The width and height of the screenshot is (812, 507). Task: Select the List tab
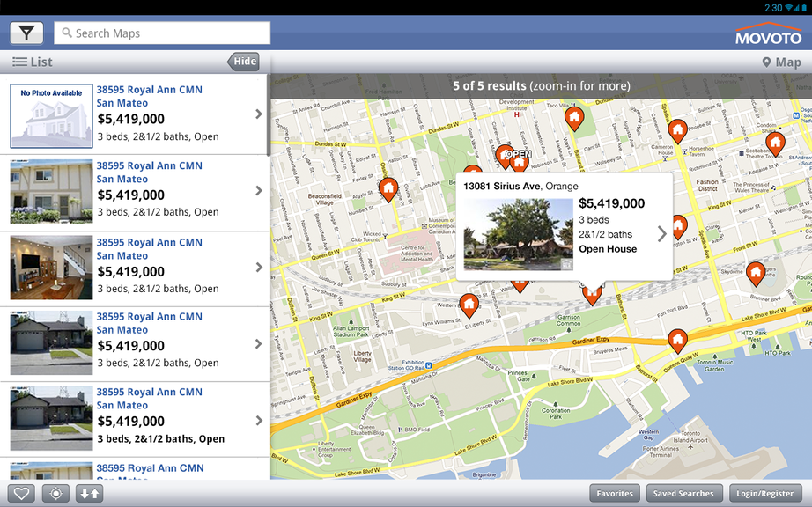pyautogui.click(x=40, y=62)
